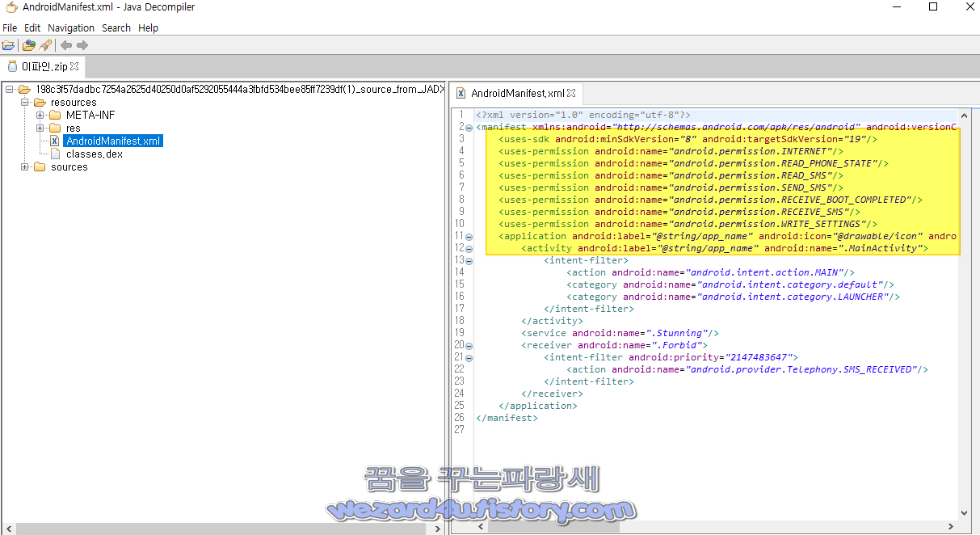The width and height of the screenshot is (980, 535).
Task: Click the jar icon on 이파인.zip tab
Action: (12, 66)
